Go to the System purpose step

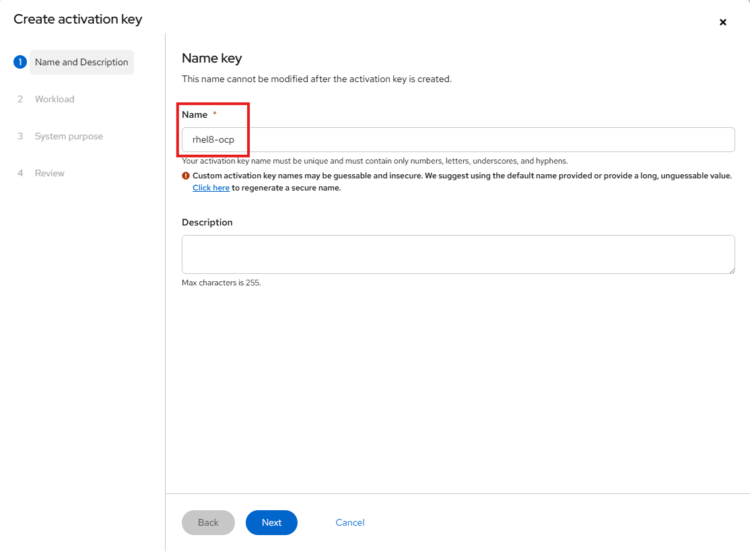point(69,136)
